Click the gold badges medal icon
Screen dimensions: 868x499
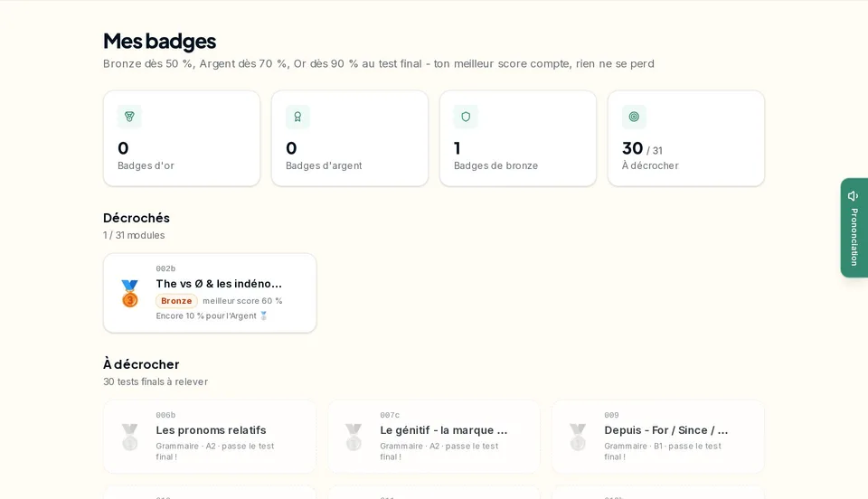[129, 117]
